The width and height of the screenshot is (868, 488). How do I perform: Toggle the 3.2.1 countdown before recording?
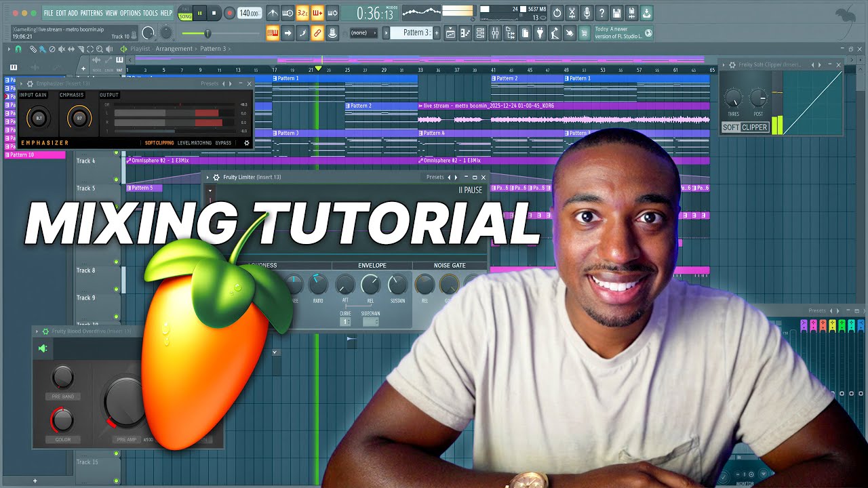pyautogui.click(x=302, y=13)
